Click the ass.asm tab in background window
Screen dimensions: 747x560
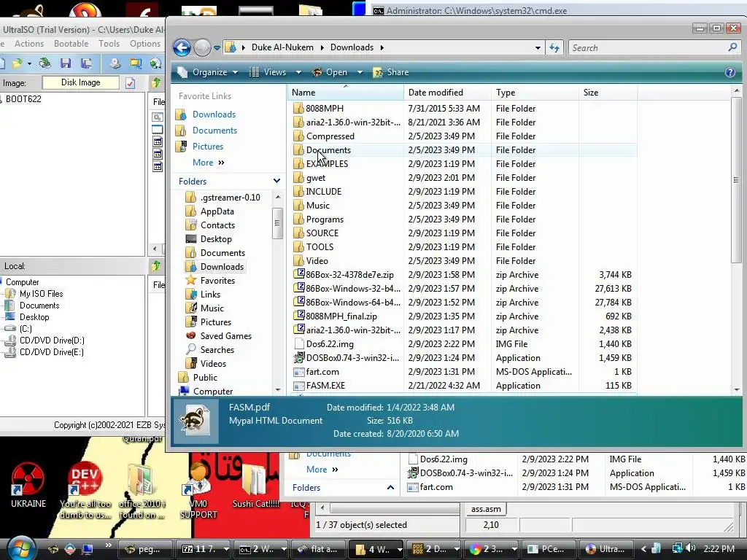coord(486,509)
